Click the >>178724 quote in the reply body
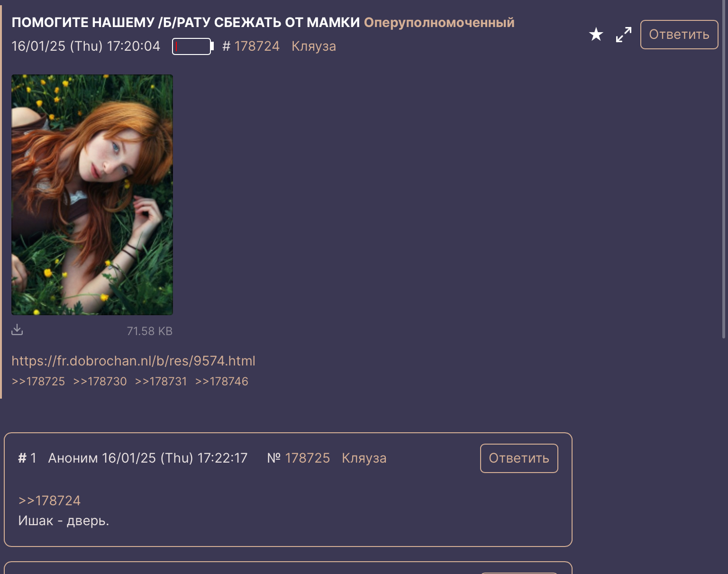The height and width of the screenshot is (574, 728). (x=49, y=501)
